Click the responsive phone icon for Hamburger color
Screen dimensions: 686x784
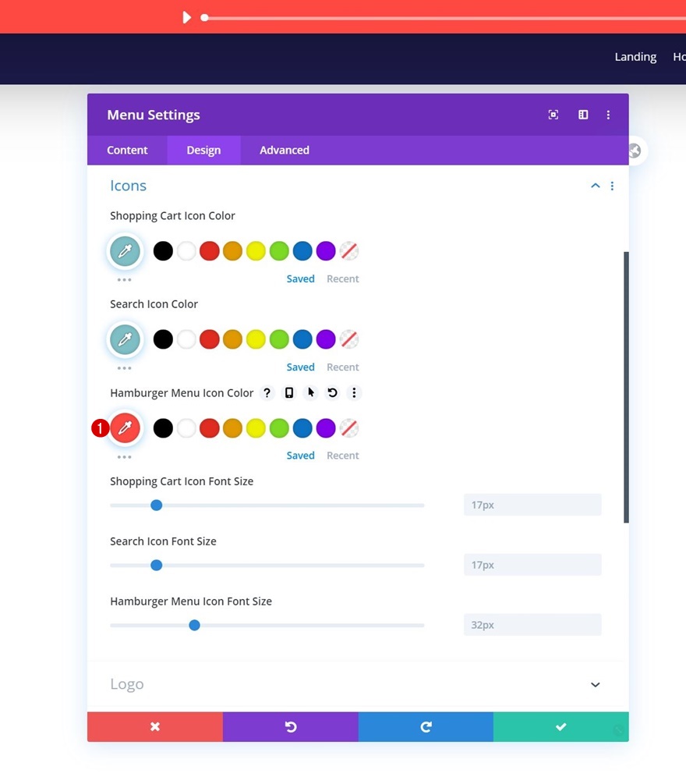tap(288, 393)
